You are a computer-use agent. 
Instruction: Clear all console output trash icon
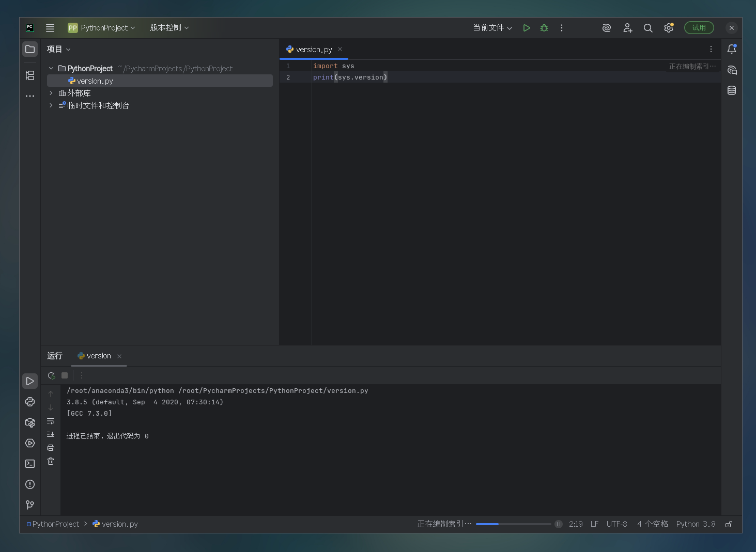click(51, 461)
